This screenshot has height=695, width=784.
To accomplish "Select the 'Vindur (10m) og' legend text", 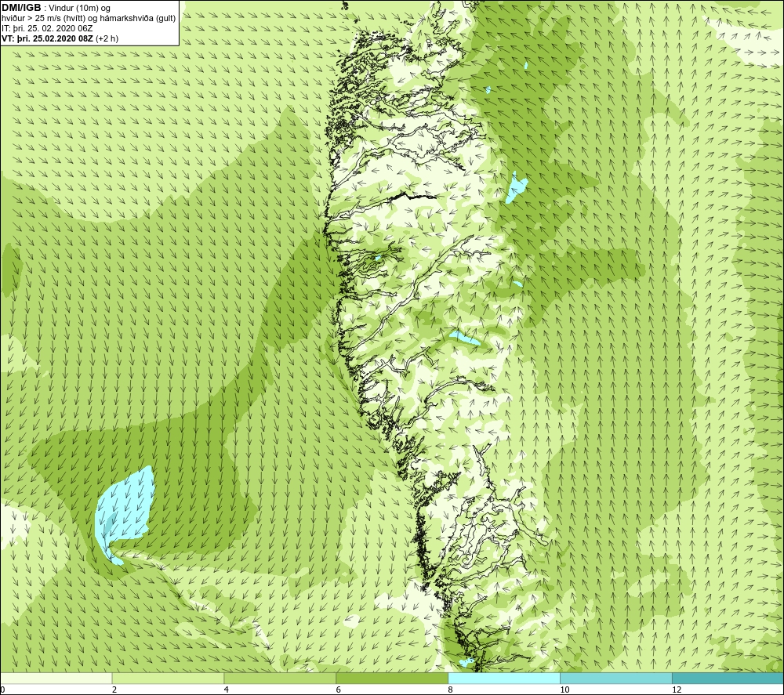I will (79, 8).
